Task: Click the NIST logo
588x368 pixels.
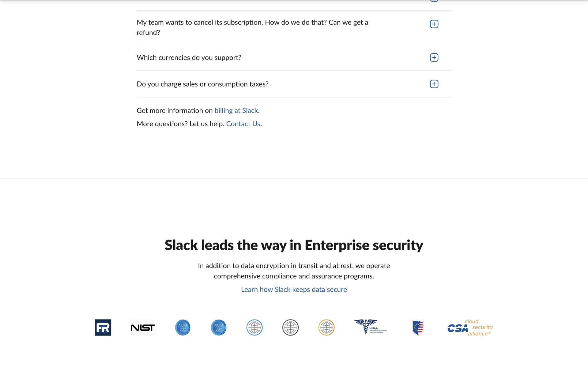Action: pyautogui.click(x=143, y=328)
